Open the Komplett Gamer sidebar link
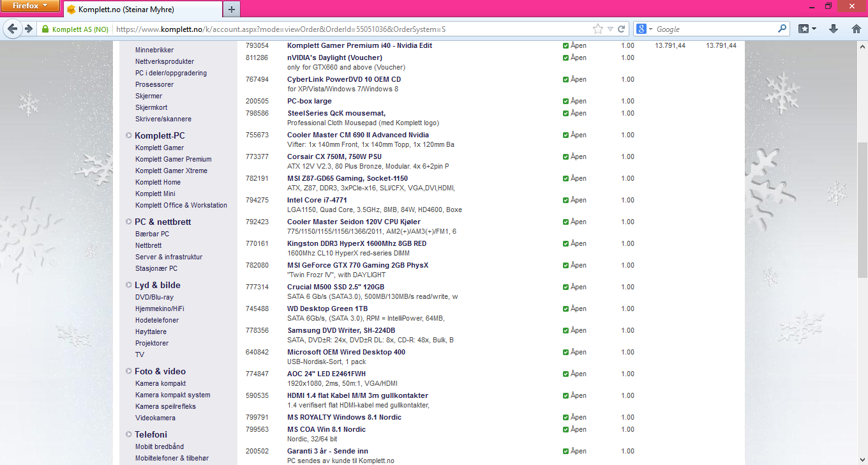The image size is (868, 465). click(x=160, y=148)
